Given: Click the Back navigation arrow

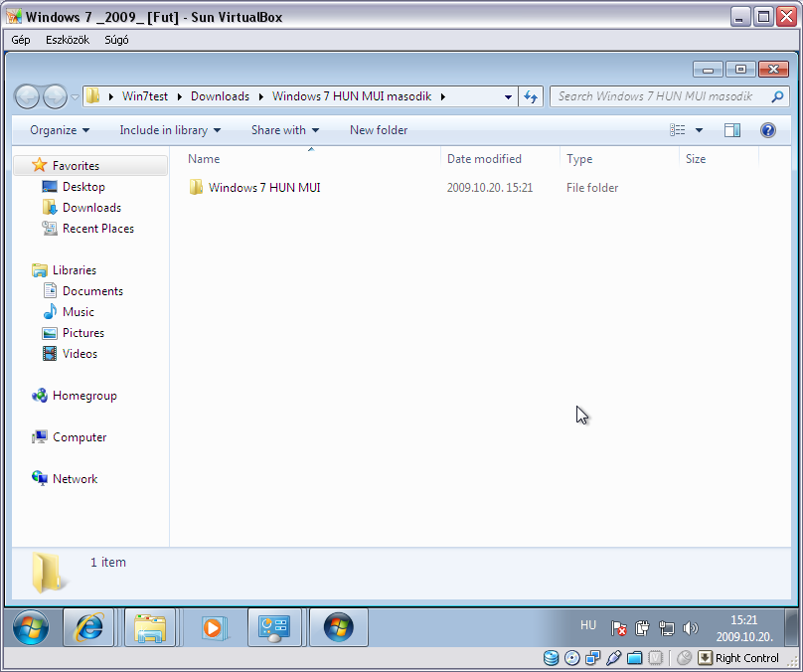Looking at the screenshot, I should pyautogui.click(x=27, y=96).
